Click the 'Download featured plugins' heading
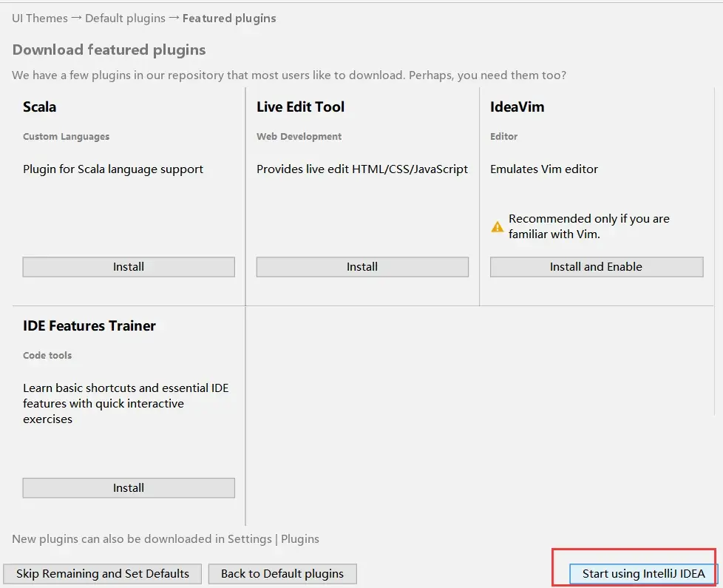The width and height of the screenshot is (723, 588). tap(109, 50)
